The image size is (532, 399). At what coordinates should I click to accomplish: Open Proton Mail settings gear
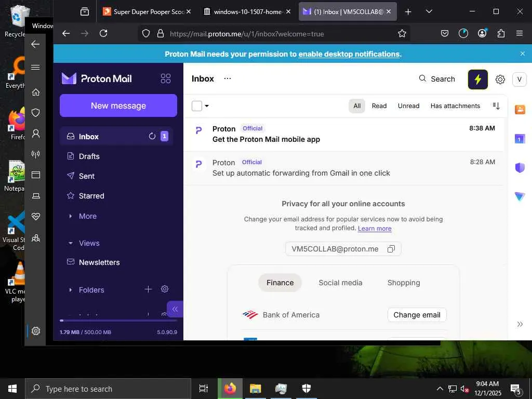coord(500,79)
